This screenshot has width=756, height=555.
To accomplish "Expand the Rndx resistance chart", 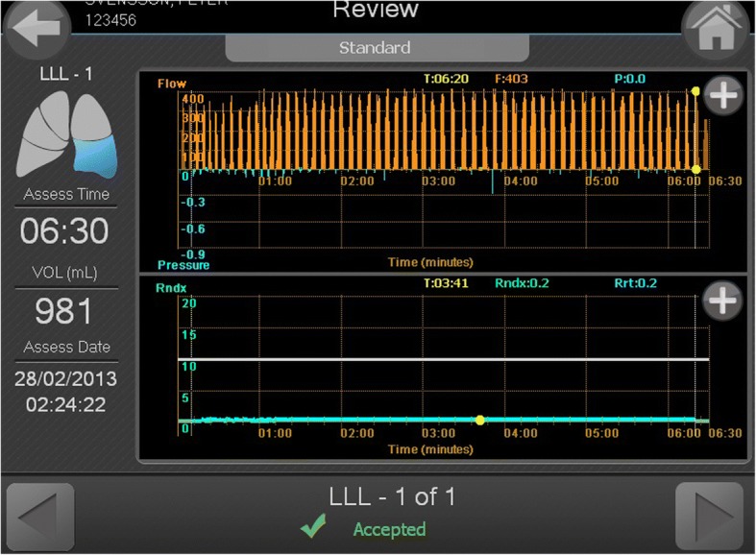I will (x=722, y=302).
